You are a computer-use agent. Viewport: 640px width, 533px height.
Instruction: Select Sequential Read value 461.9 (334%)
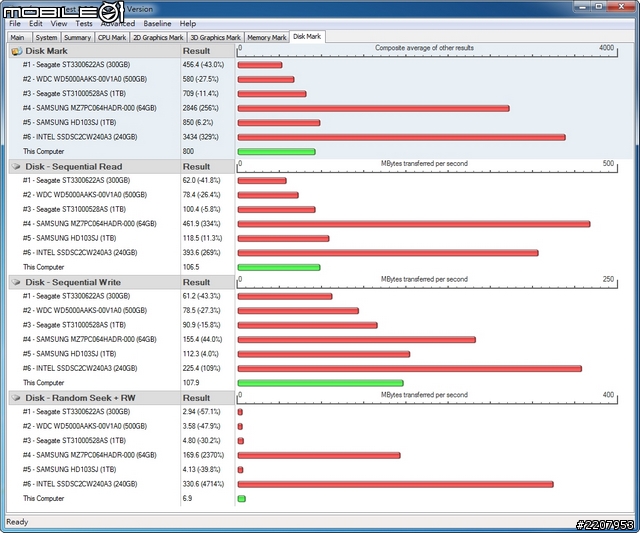coord(201,223)
